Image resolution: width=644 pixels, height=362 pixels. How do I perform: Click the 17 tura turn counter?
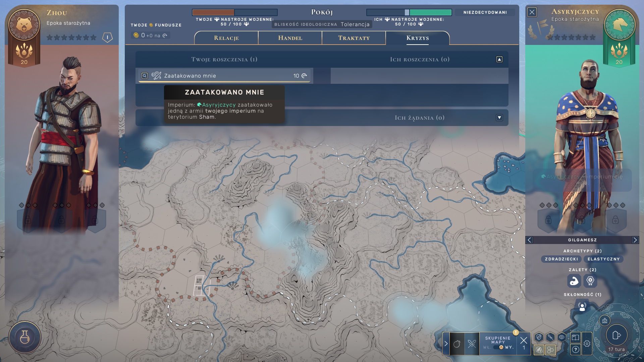tap(616, 349)
